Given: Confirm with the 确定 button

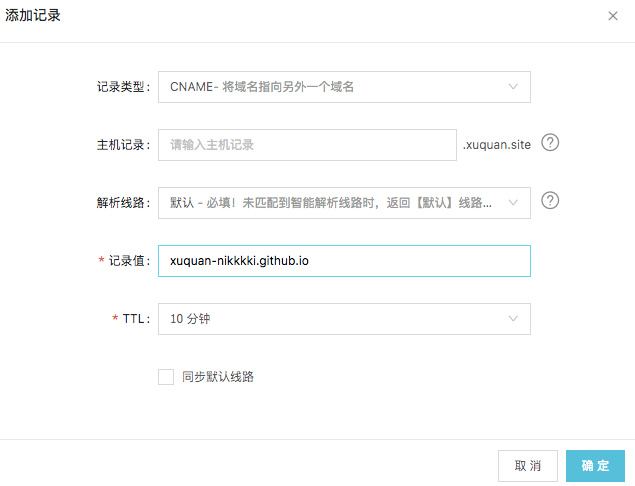Looking at the screenshot, I should 595,466.
